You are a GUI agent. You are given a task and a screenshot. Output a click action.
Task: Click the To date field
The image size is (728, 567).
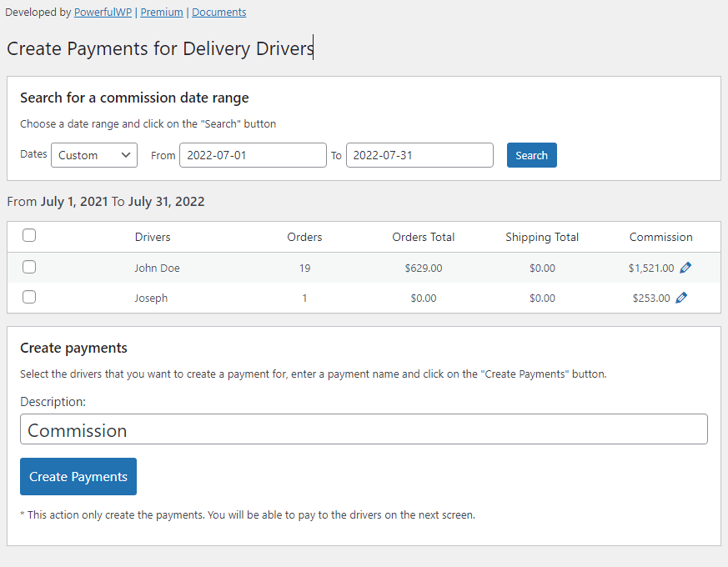[x=419, y=154]
